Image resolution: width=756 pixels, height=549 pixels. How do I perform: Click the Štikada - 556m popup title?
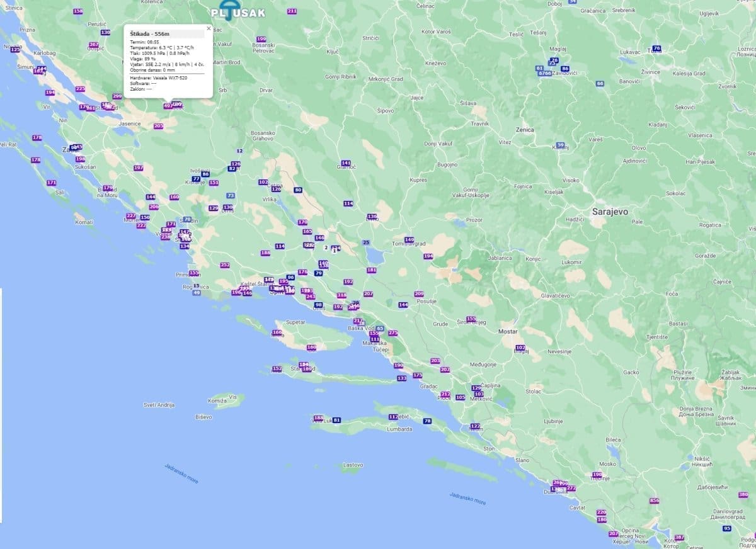pyautogui.click(x=146, y=33)
